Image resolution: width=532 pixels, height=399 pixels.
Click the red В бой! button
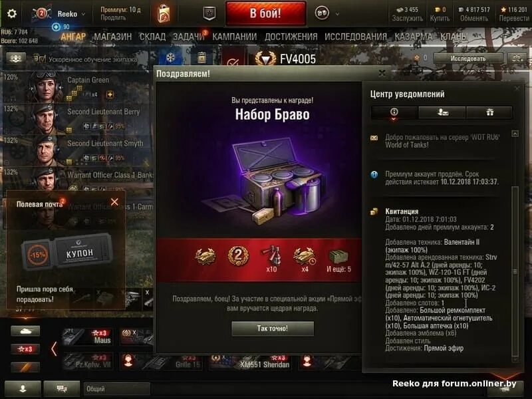[x=265, y=13]
